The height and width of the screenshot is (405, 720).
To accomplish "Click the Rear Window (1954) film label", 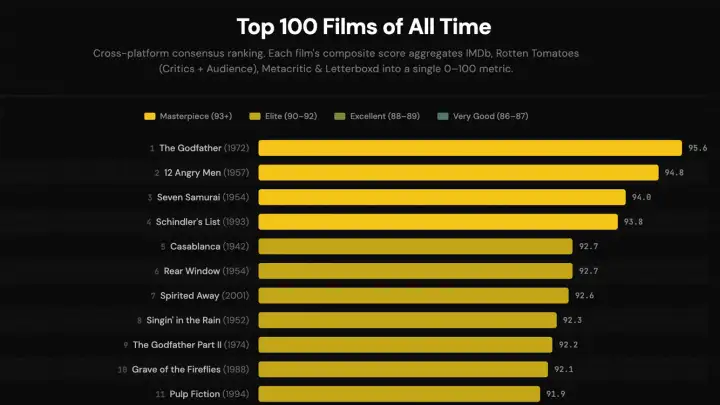I will coord(205,270).
